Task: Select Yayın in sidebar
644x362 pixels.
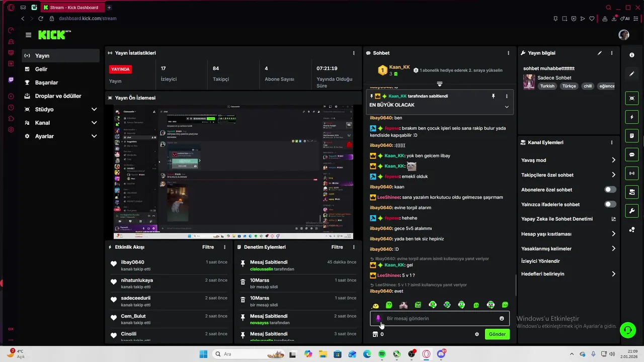Action: point(60,56)
